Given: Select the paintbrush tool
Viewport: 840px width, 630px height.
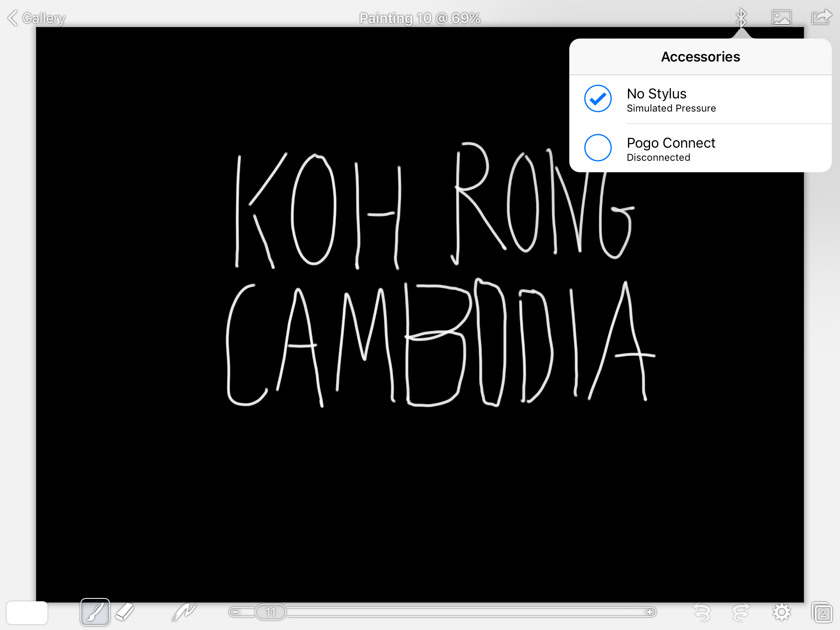Looking at the screenshot, I should coord(95,612).
